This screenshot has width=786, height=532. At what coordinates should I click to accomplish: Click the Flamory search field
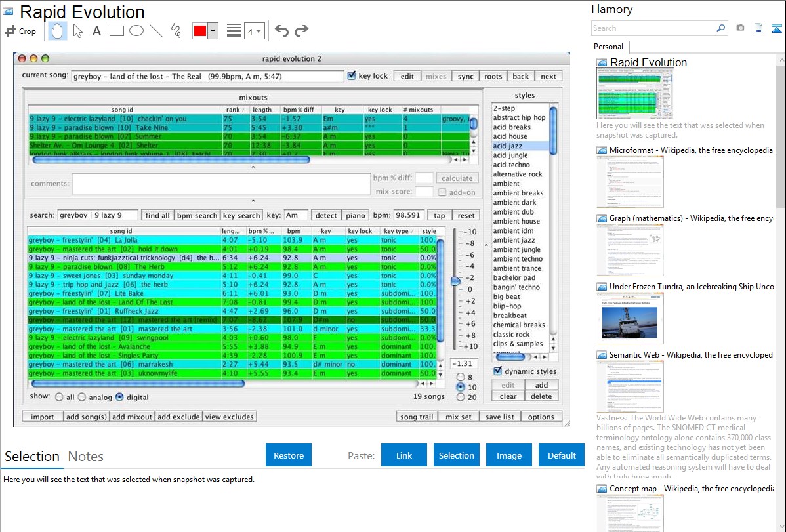coord(653,28)
